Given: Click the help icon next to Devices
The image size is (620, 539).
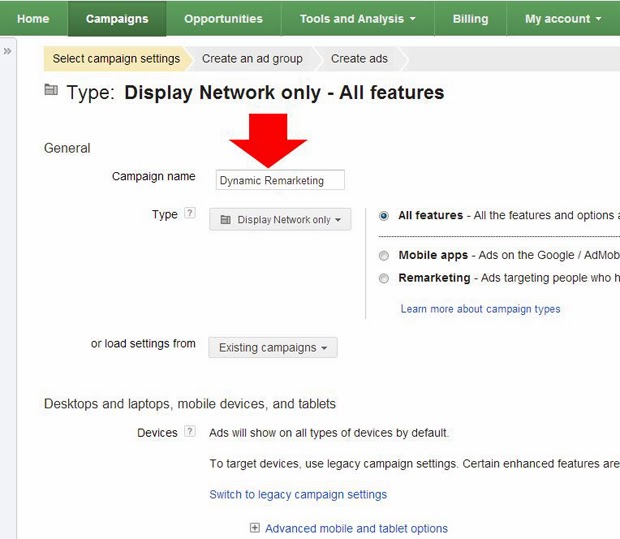Looking at the screenshot, I should point(190,433).
